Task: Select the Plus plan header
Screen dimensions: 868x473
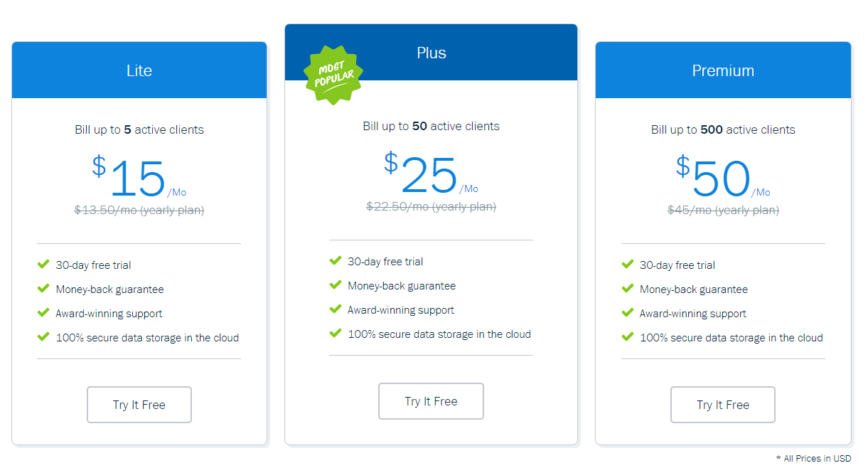Action: (x=431, y=53)
